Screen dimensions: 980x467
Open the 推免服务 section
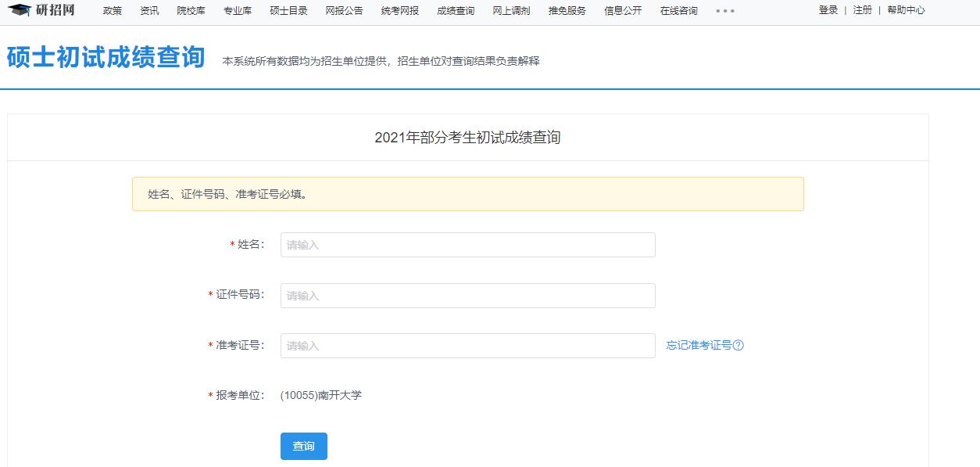pyautogui.click(x=566, y=11)
